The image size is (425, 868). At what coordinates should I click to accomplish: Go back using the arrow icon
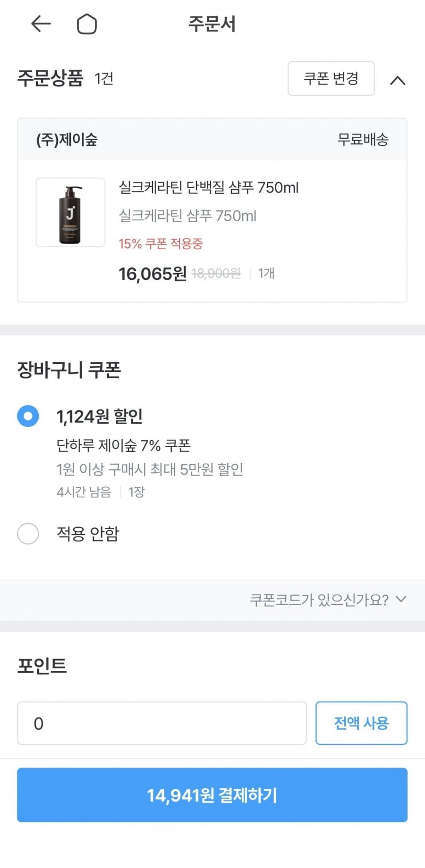click(x=41, y=24)
